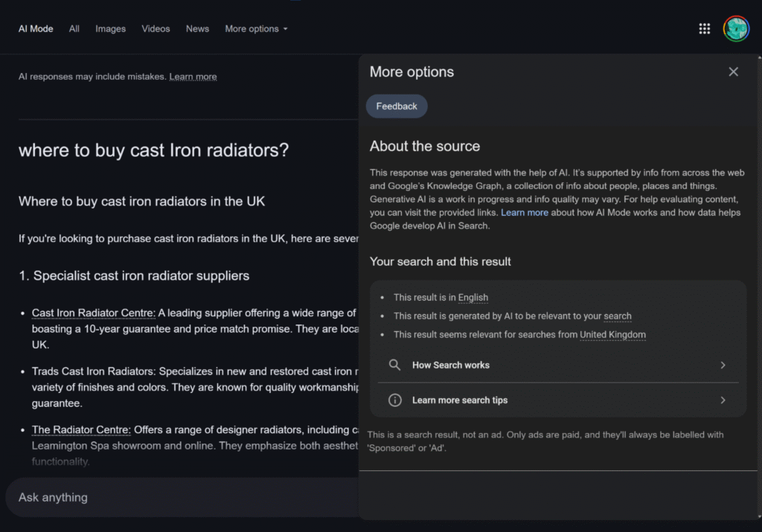Viewport: 762px width, 532px height.
Task: Click the account profile avatar
Action: pos(736,29)
